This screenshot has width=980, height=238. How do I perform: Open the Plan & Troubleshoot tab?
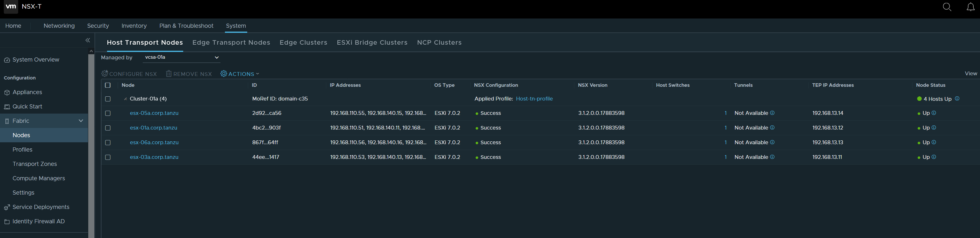pos(186,26)
